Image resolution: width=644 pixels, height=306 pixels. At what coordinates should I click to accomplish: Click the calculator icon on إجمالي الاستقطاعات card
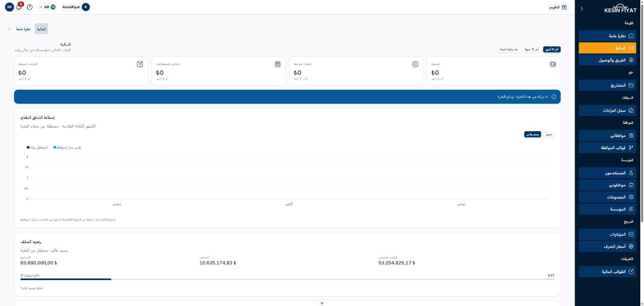278,64
